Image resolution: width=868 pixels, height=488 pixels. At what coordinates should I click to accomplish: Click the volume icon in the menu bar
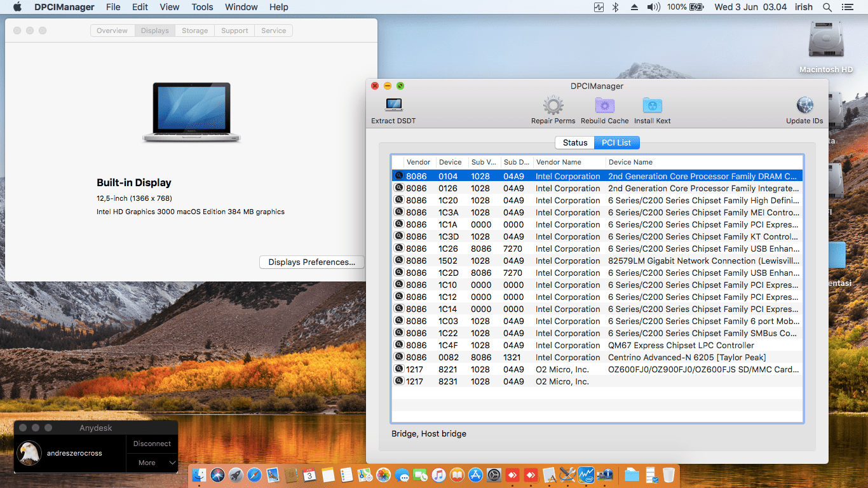coord(654,7)
